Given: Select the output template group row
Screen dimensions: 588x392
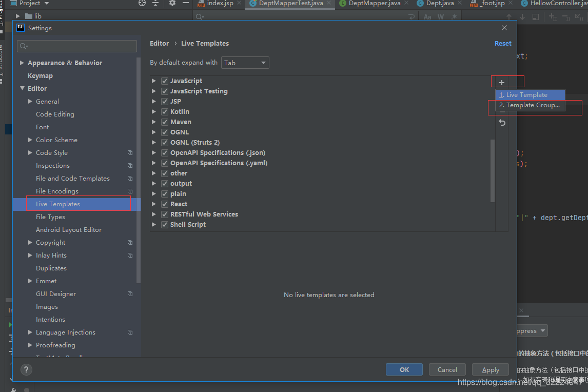Looking at the screenshot, I should click(323, 184).
